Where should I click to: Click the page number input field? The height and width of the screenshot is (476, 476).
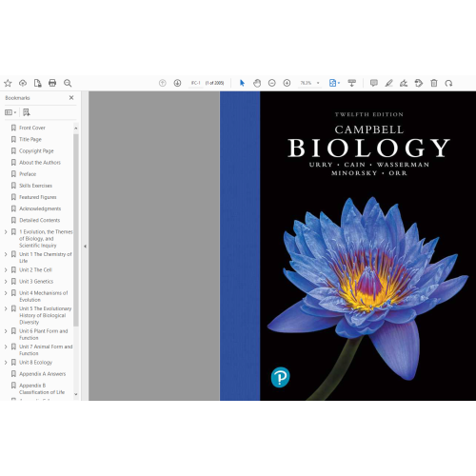pyautogui.click(x=196, y=83)
